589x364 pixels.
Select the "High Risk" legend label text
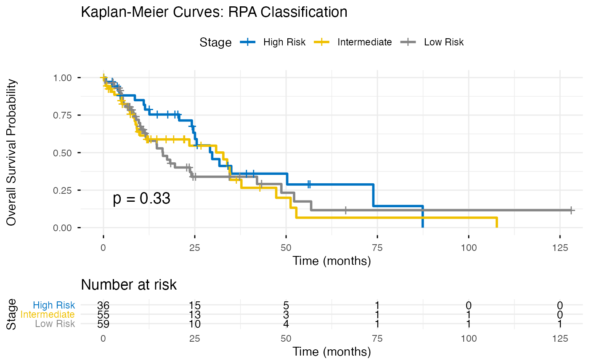click(x=284, y=42)
